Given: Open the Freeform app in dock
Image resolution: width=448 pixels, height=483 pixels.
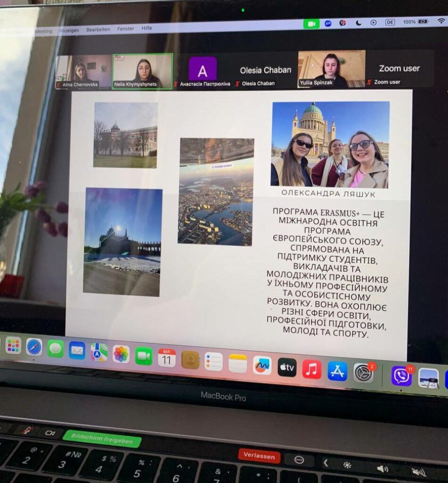Looking at the screenshot, I should point(262,366).
